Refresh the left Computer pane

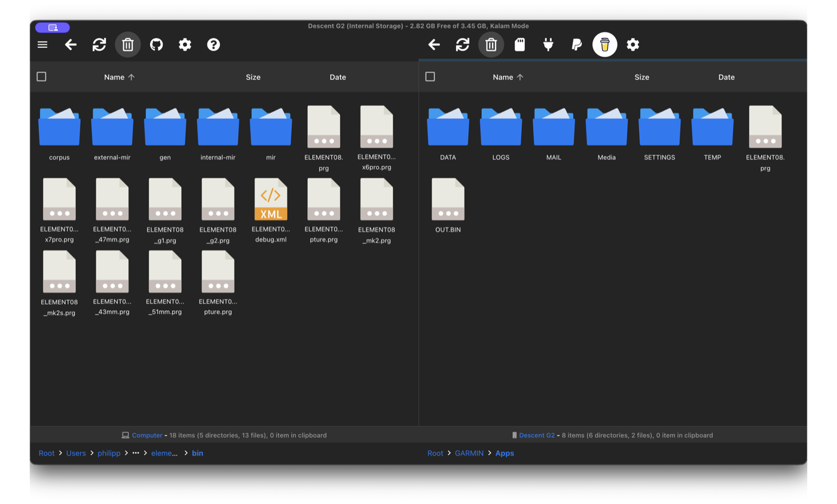coord(99,45)
